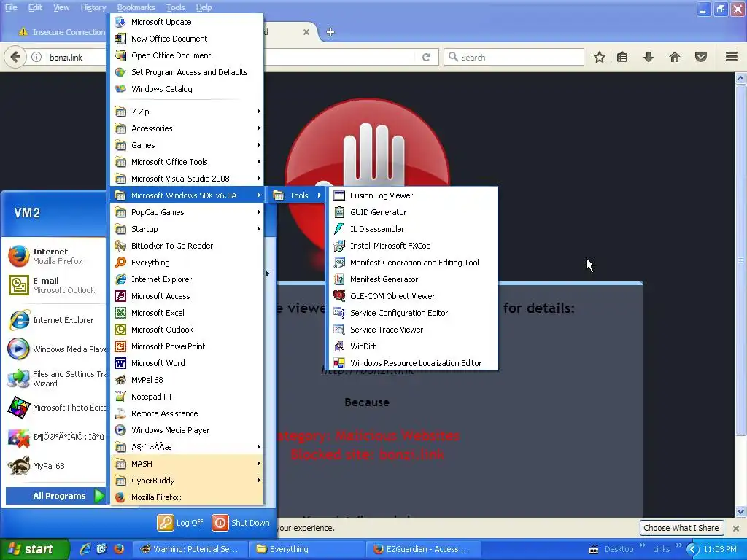
Task: Open Microsoft Word
Action: point(187,363)
